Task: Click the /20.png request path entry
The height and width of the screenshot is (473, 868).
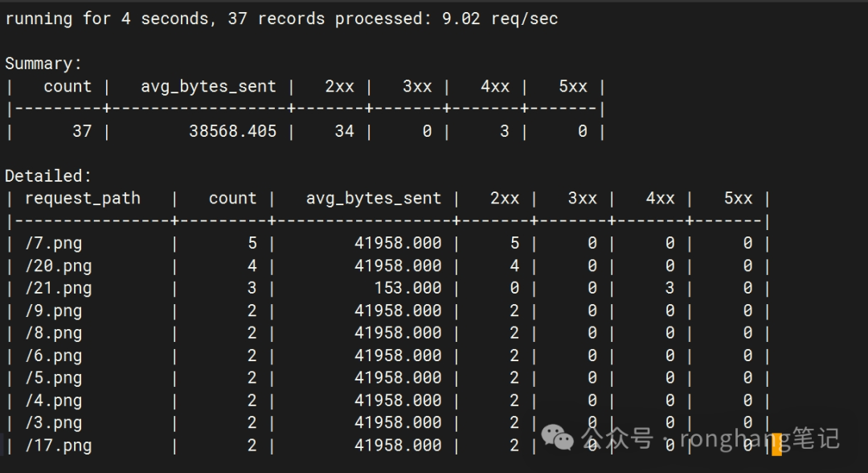Action: coord(59,265)
